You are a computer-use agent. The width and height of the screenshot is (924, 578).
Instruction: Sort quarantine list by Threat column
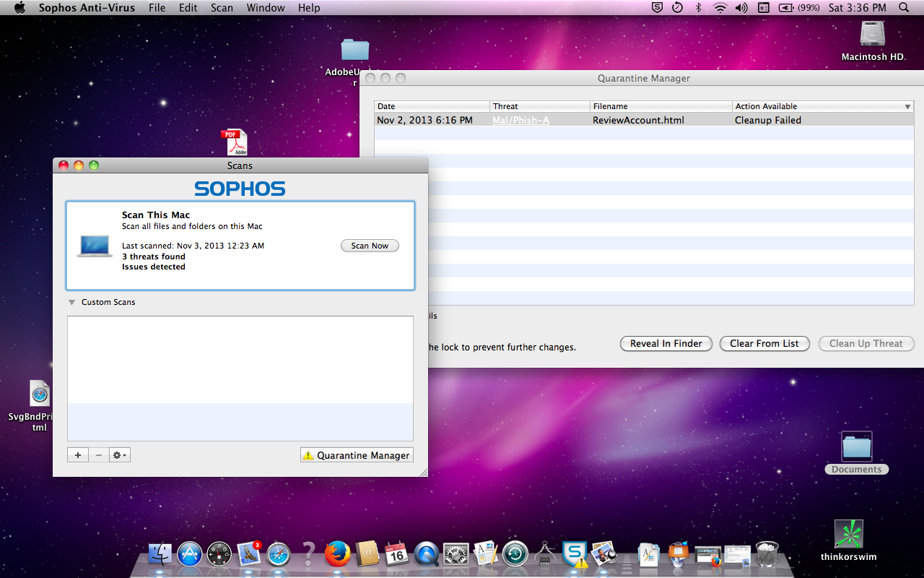[x=540, y=106]
